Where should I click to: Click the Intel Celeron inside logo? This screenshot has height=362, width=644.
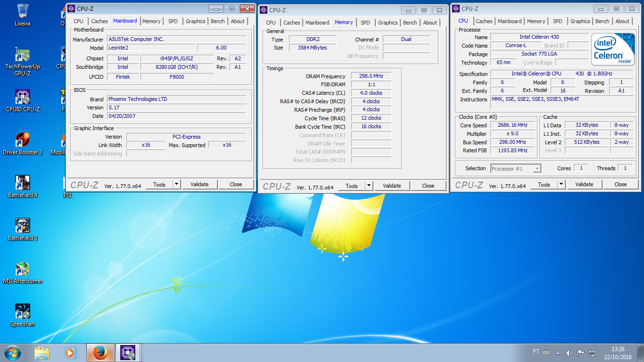pyautogui.click(x=613, y=49)
